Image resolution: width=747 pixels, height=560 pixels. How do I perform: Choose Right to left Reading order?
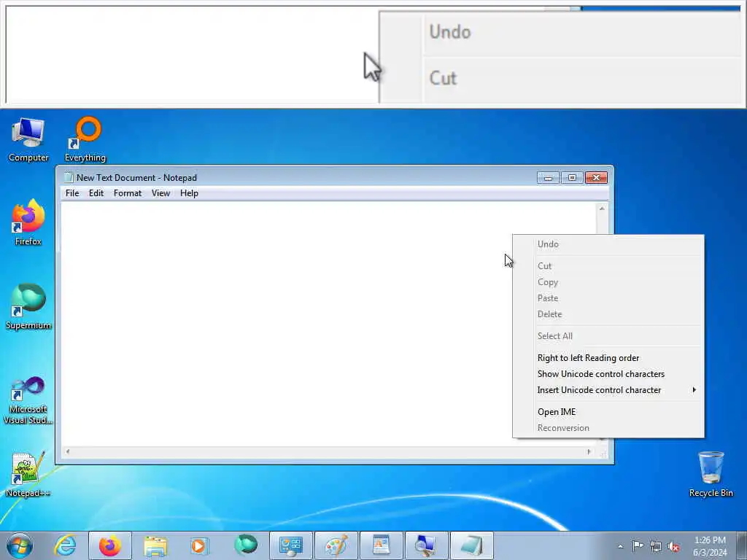(608, 358)
